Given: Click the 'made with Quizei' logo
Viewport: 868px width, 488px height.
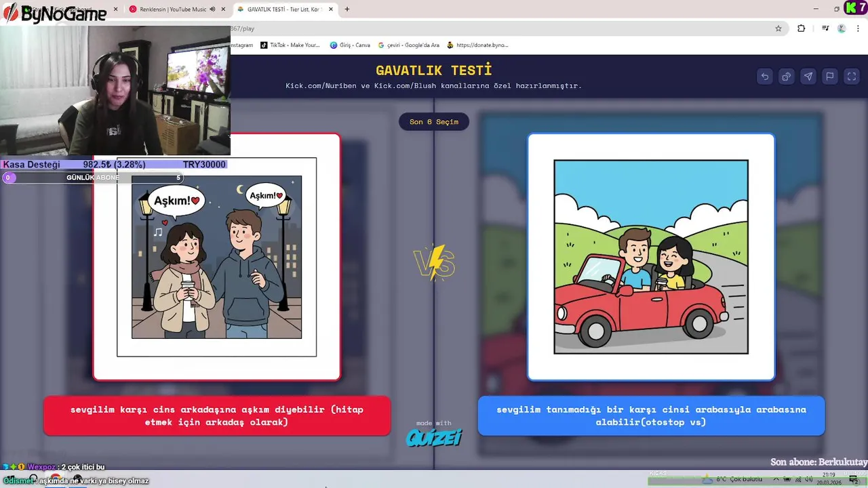Looking at the screenshot, I should [434, 434].
